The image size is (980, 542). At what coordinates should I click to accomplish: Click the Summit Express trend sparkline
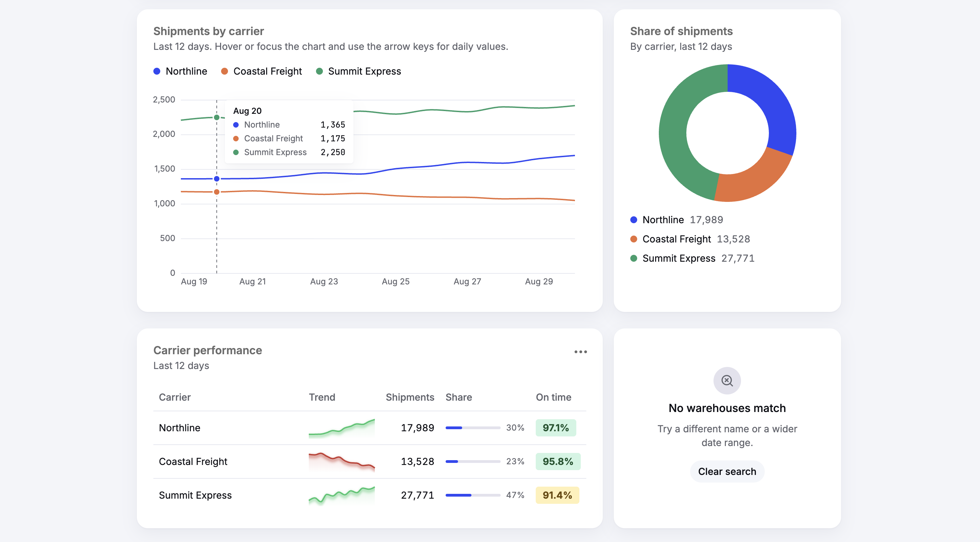point(342,495)
